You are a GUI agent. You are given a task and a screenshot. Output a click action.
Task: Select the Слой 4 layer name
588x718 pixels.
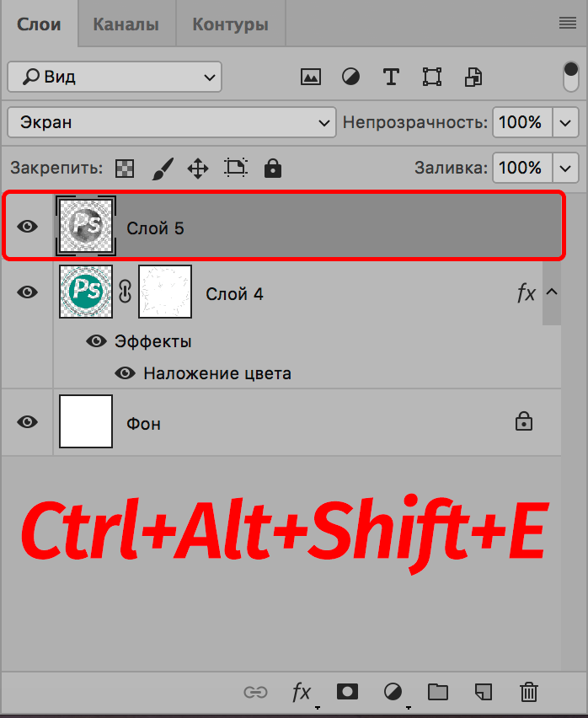point(234,294)
